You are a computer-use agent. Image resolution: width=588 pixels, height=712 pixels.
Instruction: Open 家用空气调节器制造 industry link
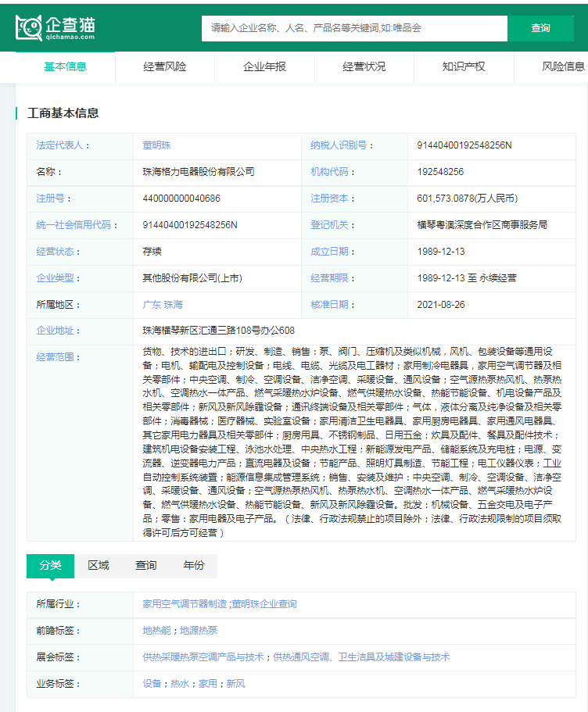185,604
